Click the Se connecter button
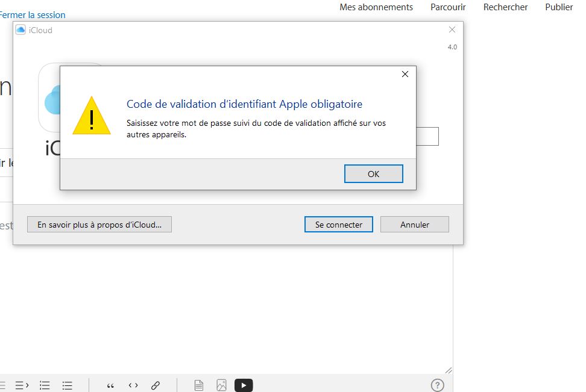 [x=339, y=225]
